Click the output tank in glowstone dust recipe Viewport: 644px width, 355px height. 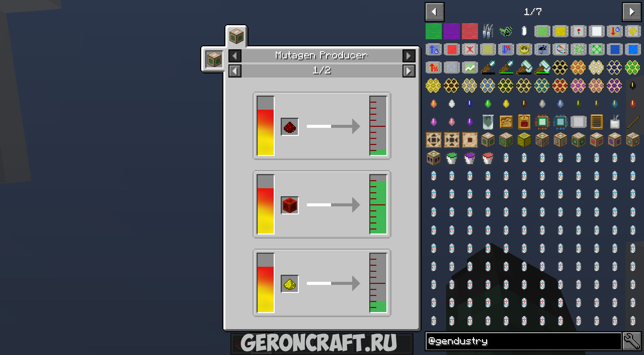click(378, 283)
